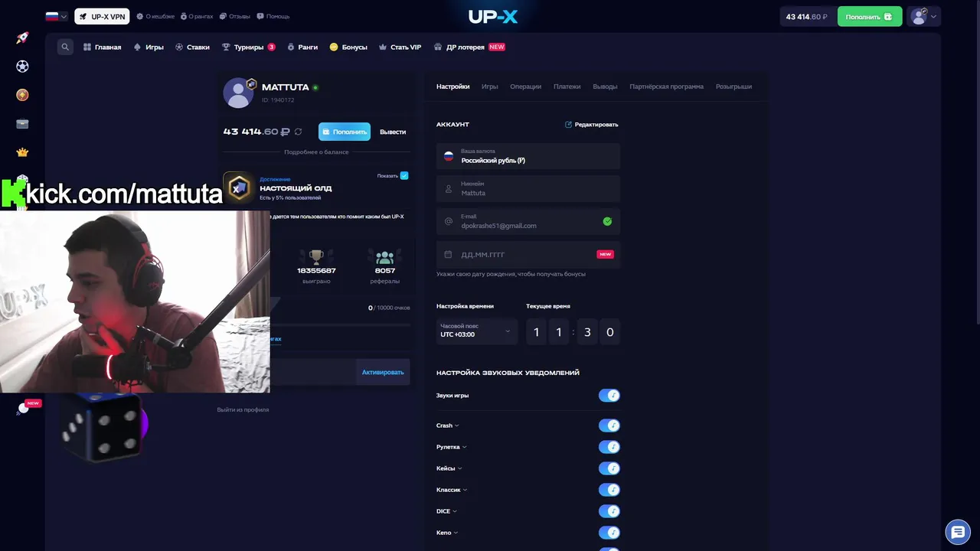Click the calendar icon in birthdate field
Viewport: 980px width, 551px height.
[x=449, y=254]
